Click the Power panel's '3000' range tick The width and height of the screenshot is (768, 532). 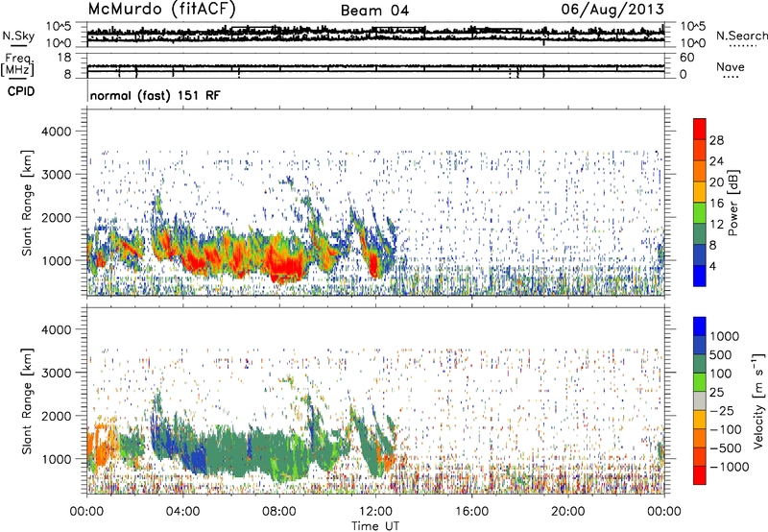56,175
